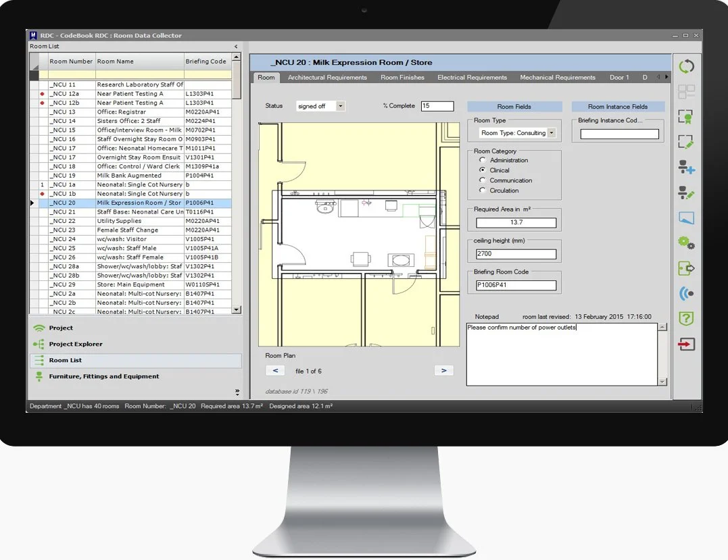
Task: Click the Room List icon in the navigation pane
Action: (39, 360)
